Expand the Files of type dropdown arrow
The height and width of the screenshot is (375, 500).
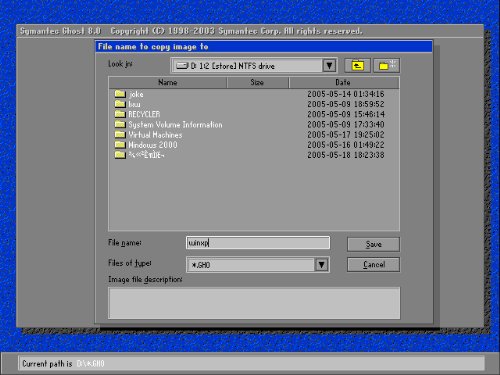pos(322,265)
